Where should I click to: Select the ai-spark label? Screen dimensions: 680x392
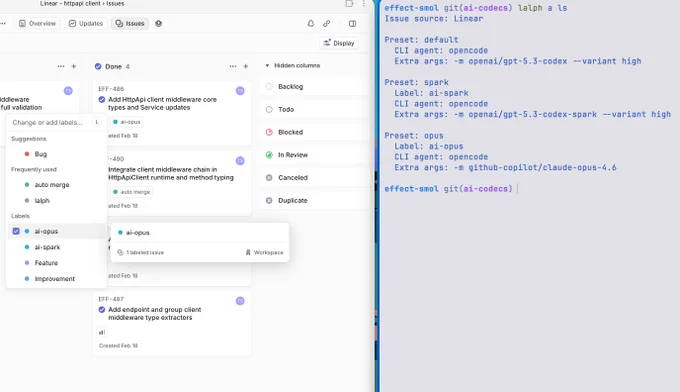click(x=56, y=247)
